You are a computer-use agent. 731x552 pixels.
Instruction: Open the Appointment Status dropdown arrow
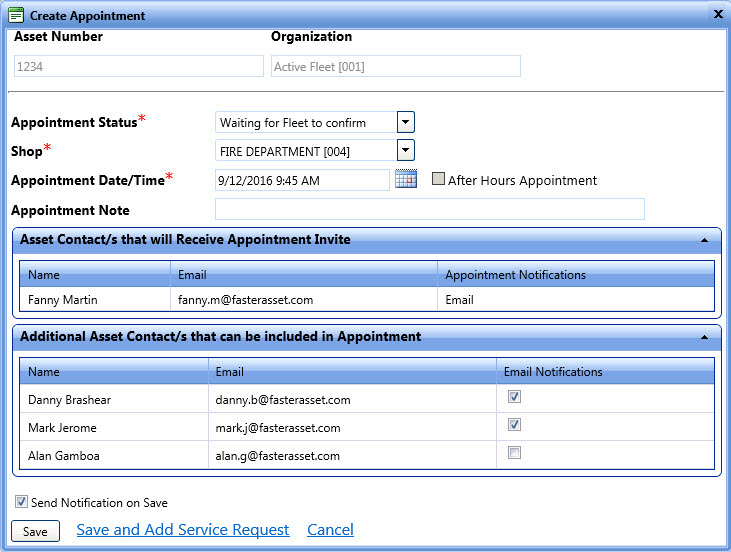[x=406, y=122]
